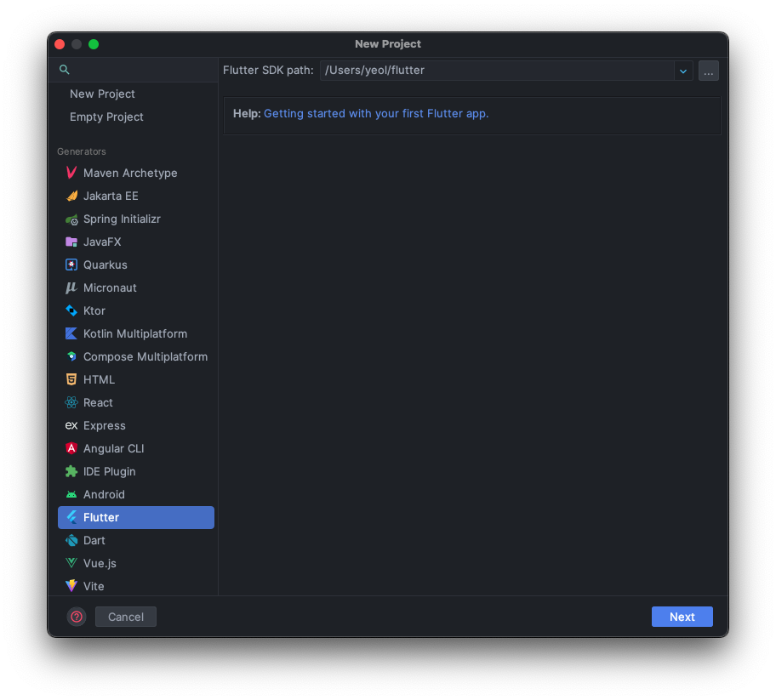Click the Kotlin Multiplatform K icon
This screenshot has height=700, width=776.
click(x=71, y=333)
